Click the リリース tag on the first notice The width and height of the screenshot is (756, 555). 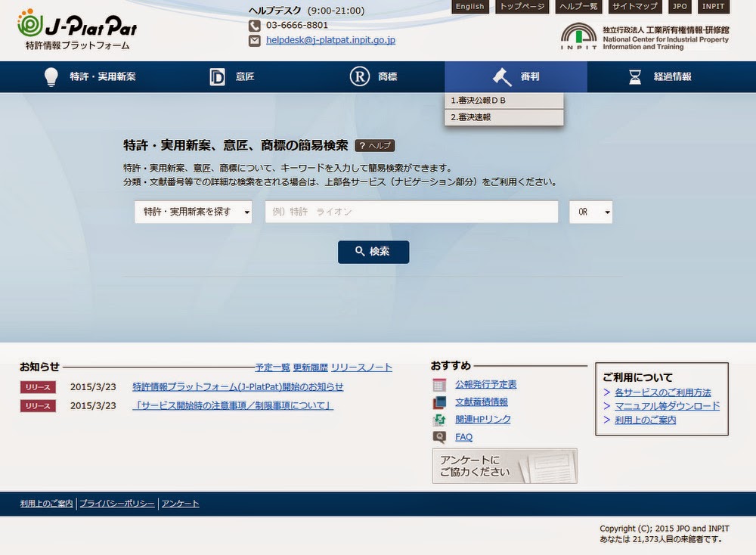pos(38,387)
